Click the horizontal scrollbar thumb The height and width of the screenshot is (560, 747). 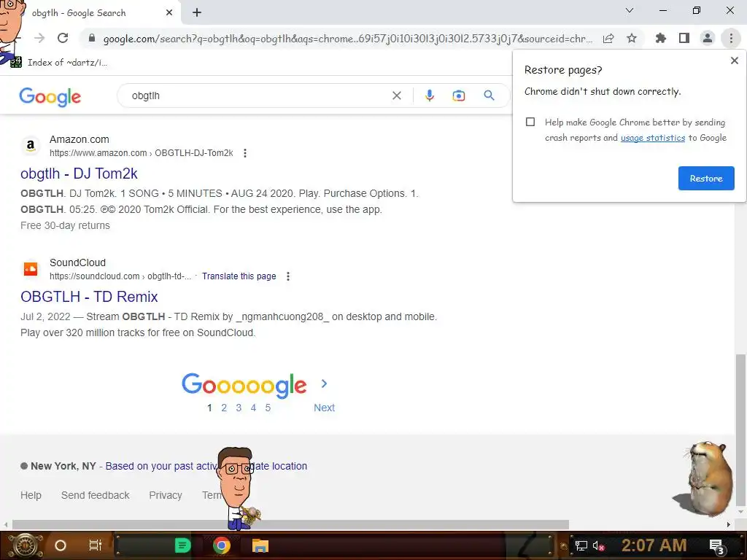click(x=290, y=524)
